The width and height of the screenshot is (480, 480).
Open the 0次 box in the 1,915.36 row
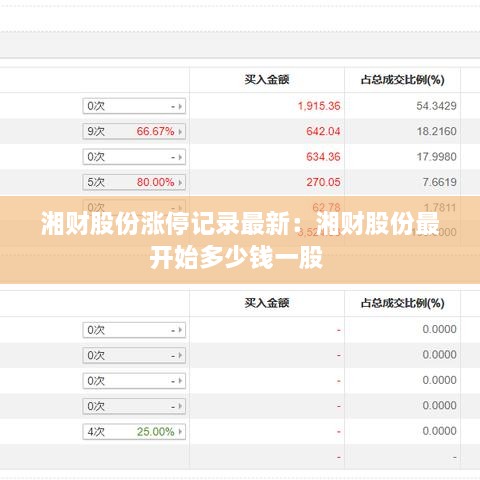pos(134,106)
